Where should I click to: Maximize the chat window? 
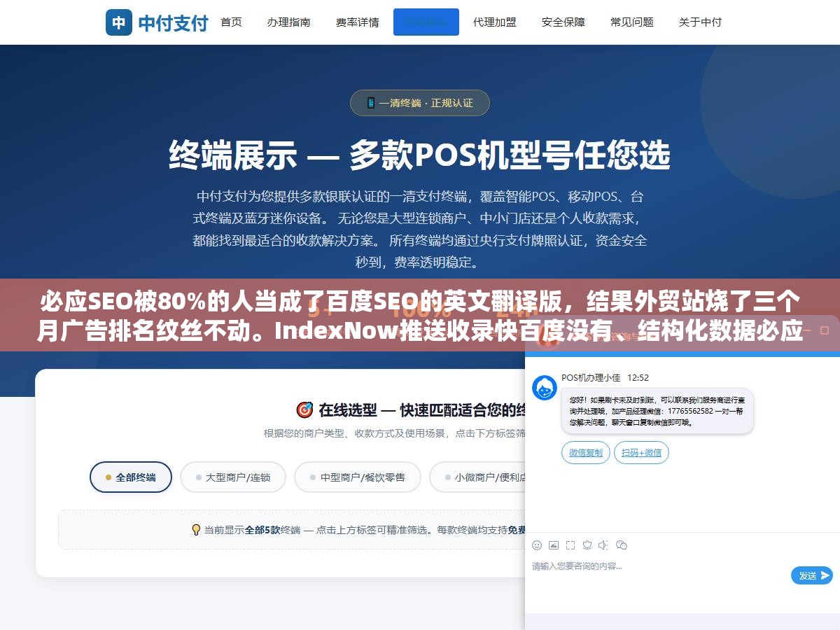pos(825,330)
